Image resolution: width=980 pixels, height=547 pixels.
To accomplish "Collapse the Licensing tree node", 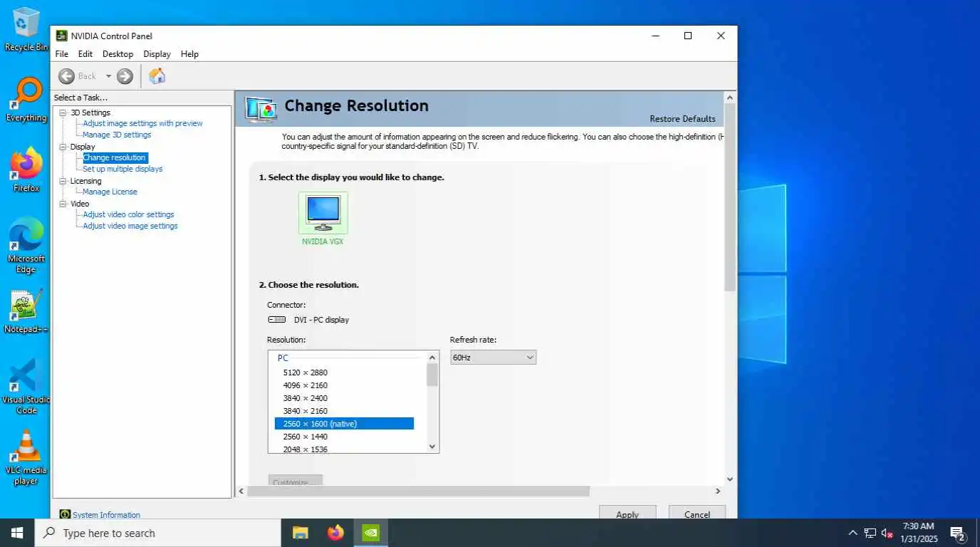I will pyautogui.click(x=63, y=181).
